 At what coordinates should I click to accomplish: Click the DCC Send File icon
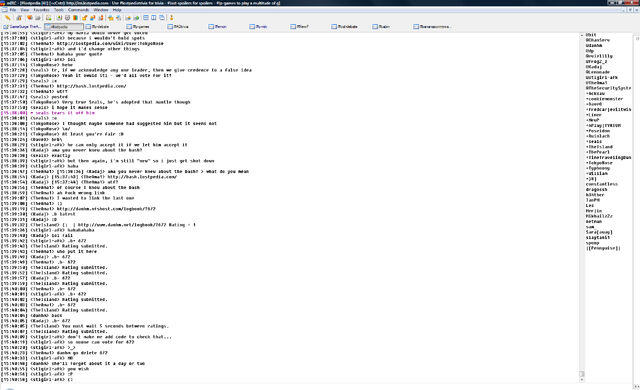(x=84, y=18)
